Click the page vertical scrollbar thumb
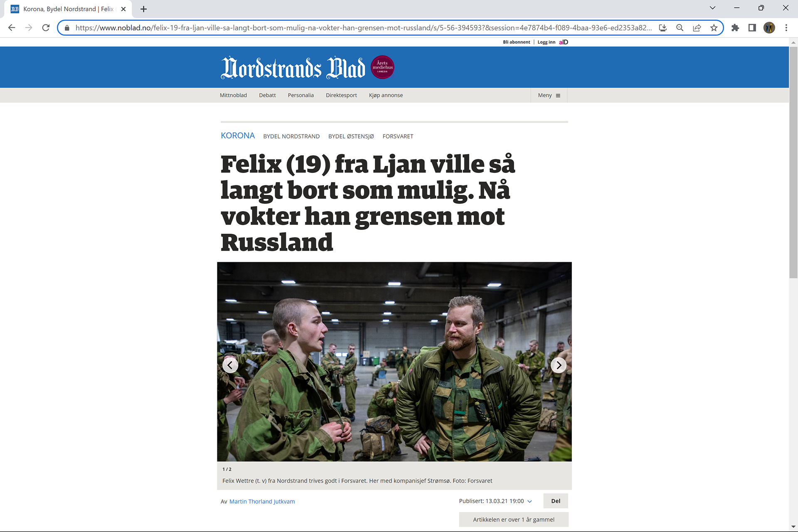This screenshot has height=532, width=798. tap(793, 162)
